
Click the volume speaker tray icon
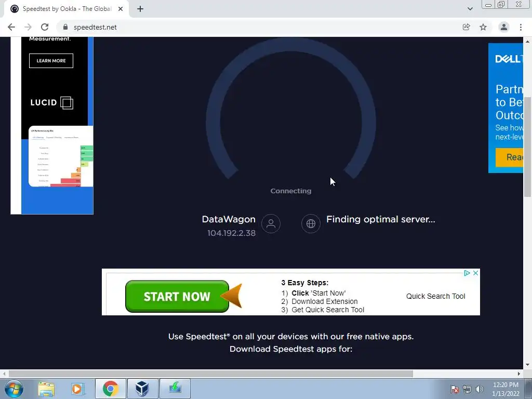click(480, 389)
